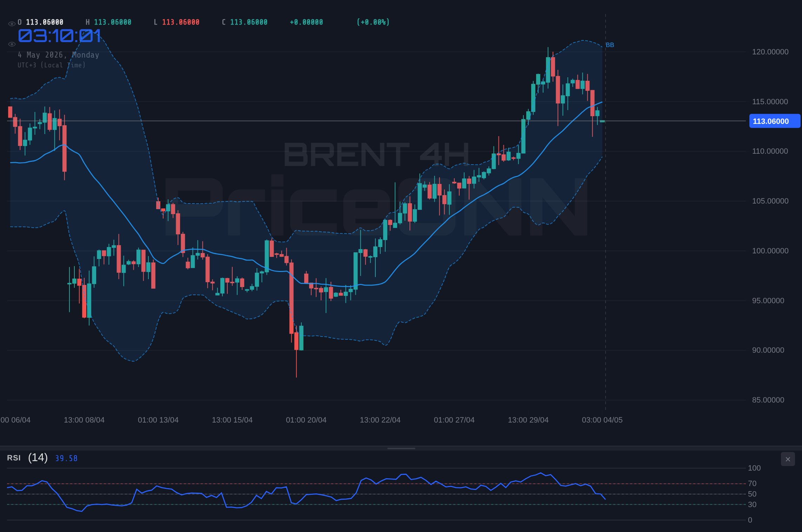The image size is (802, 532).
Task: Click the 110.00000 price axis label
Action: click(x=770, y=151)
